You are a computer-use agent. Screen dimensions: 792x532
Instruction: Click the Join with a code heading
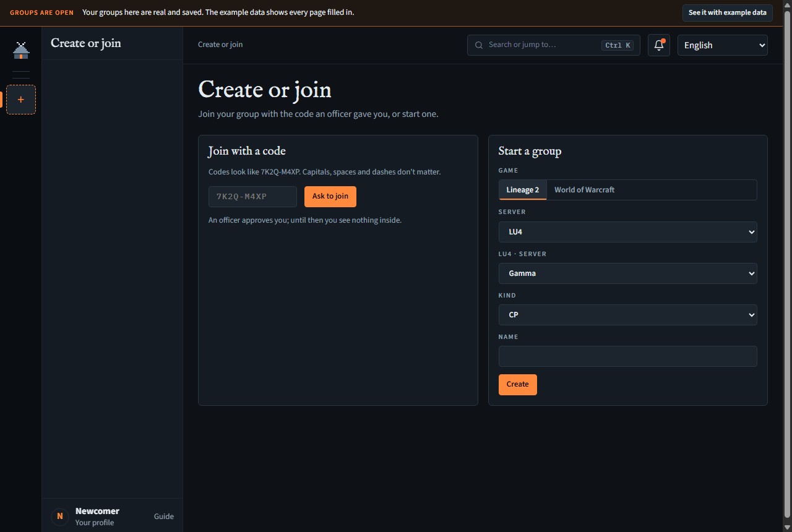coord(247,151)
